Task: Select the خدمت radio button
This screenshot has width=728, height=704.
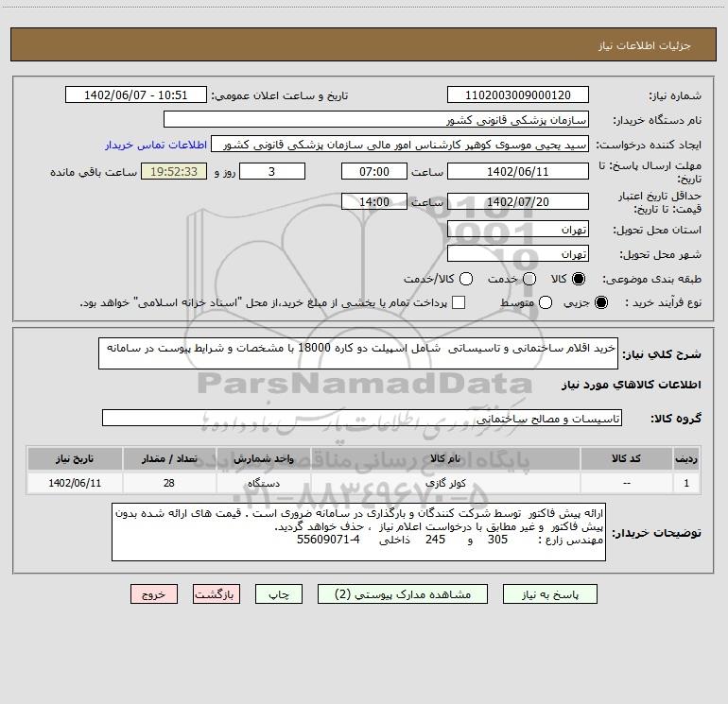Action: point(529,279)
